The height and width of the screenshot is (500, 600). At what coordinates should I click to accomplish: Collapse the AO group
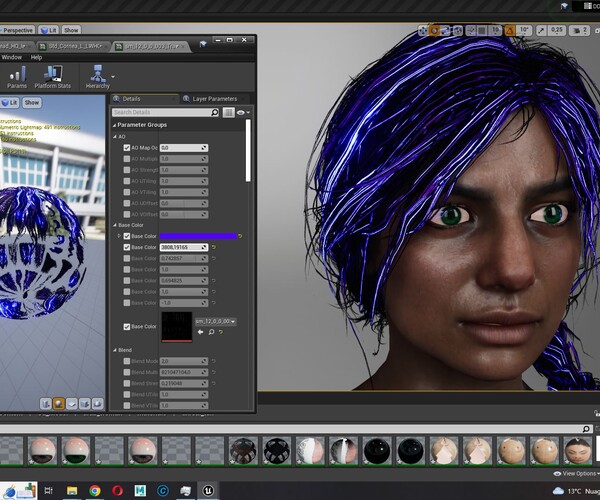coord(114,137)
